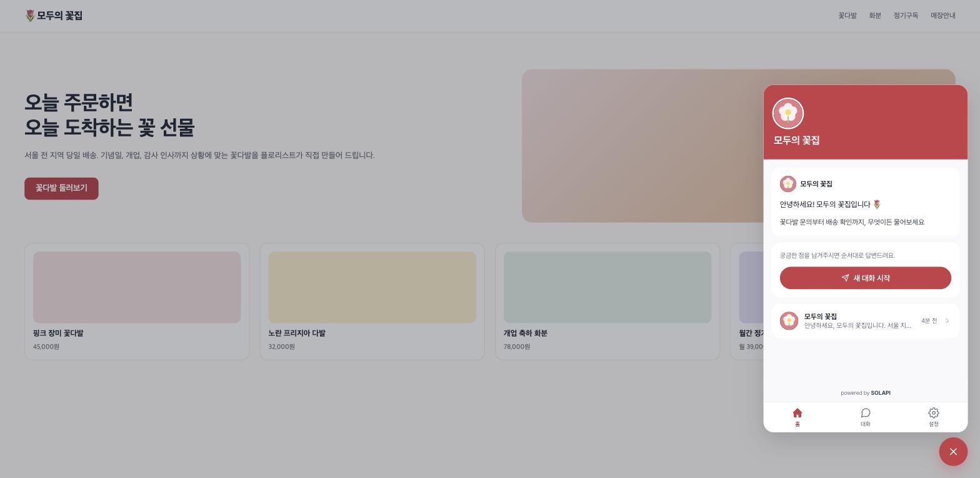Close the chat widget with X button
Screen dimensions: 980x478
click(953, 452)
